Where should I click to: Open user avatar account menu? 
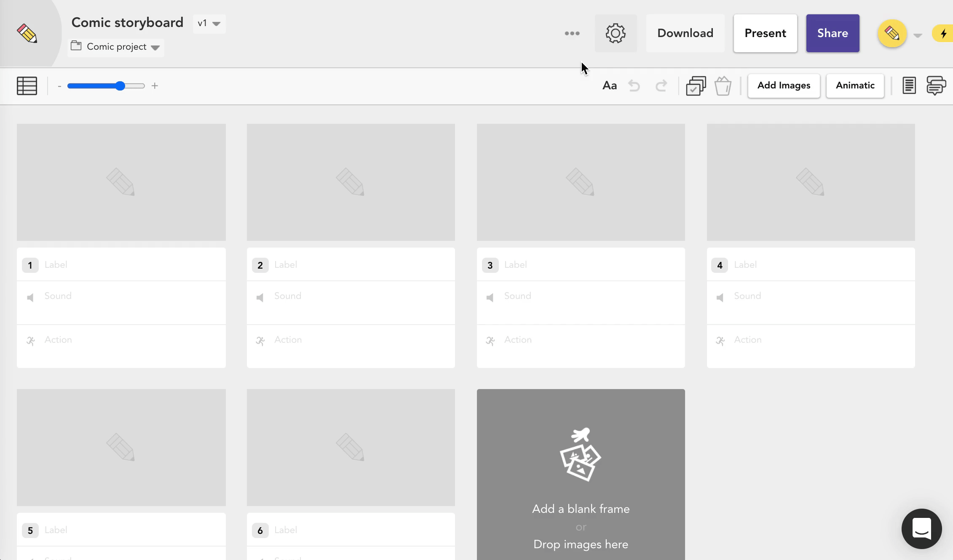(x=892, y=33)
